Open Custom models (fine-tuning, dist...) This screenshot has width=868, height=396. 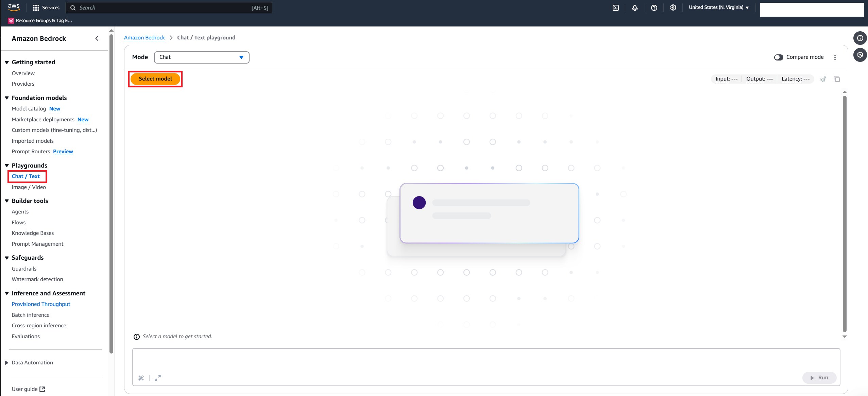click(x=54, y=130)
